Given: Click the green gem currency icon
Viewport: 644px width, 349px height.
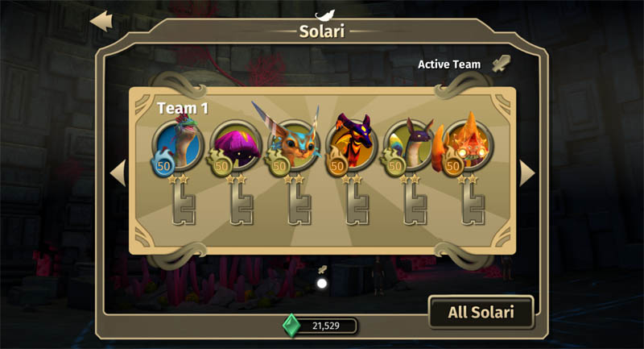Looking at the screenshot, I should pyautogui.click(x=291, y=326).
